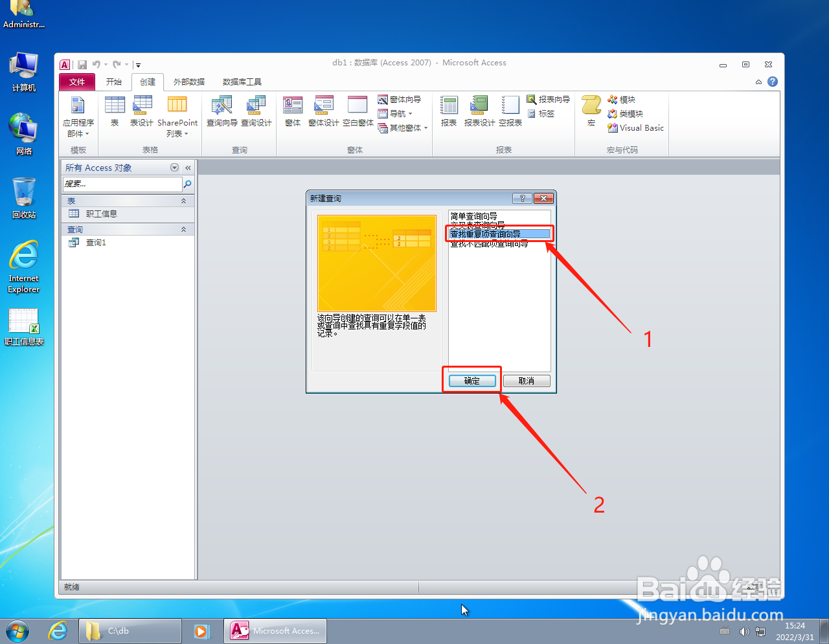Launch Internet Explorer from taskbar
This screenshot has height=644, width=829.
[58, 630]
